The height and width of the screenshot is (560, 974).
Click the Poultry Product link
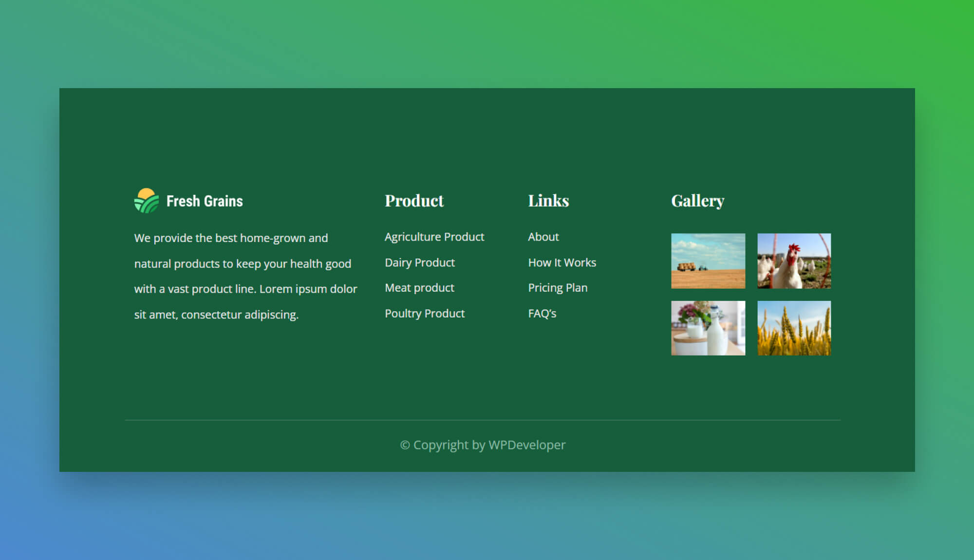[x=424, y=313]
